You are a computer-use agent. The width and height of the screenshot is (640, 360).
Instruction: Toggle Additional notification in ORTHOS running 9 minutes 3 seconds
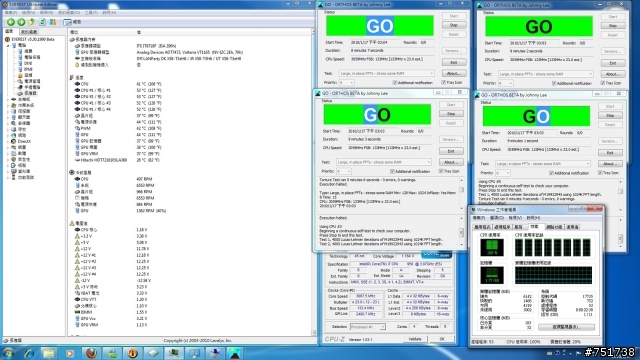pyautogui.click(x=410, y=171)
